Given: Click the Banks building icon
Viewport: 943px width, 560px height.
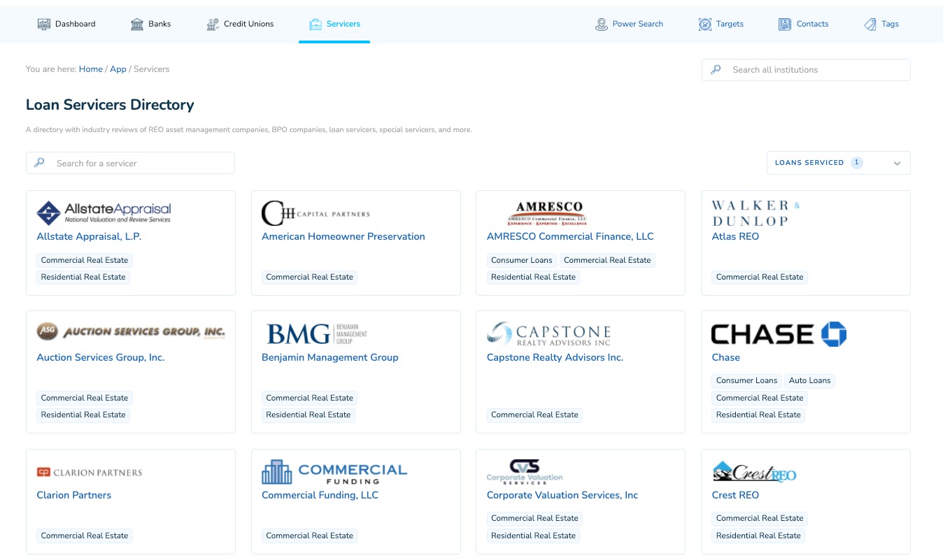Looking at the screenshot, I should (x=137, y=24).
